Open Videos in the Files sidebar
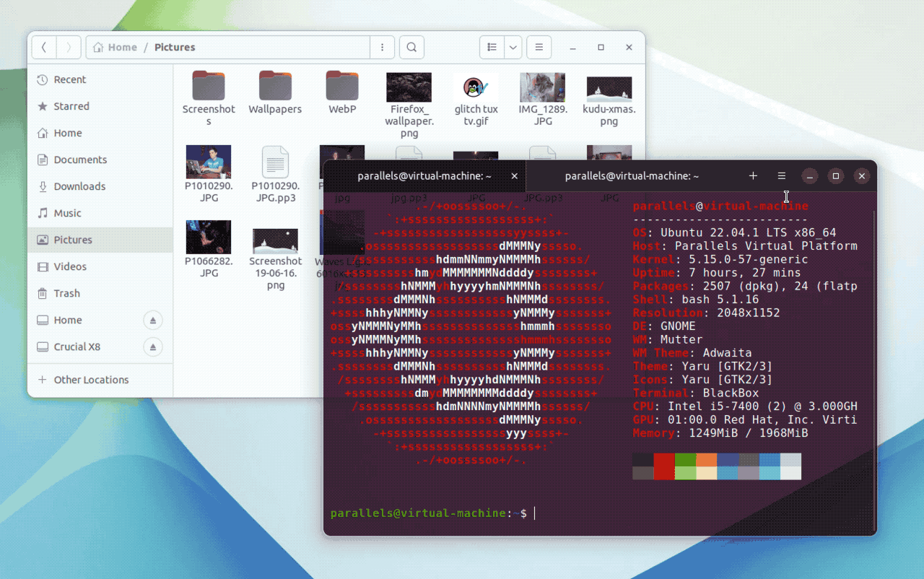This screenshot has height=579, width=924. [100, 266]
